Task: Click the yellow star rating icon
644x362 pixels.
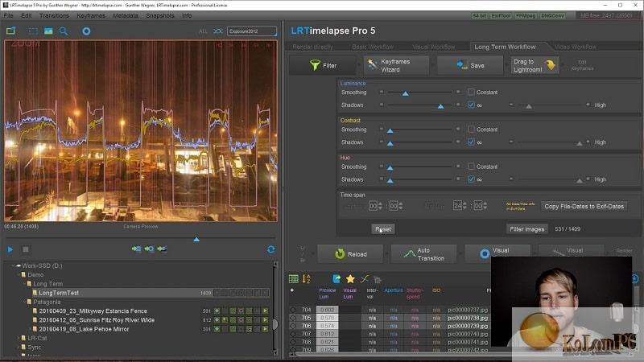Action: coord(350,279)
